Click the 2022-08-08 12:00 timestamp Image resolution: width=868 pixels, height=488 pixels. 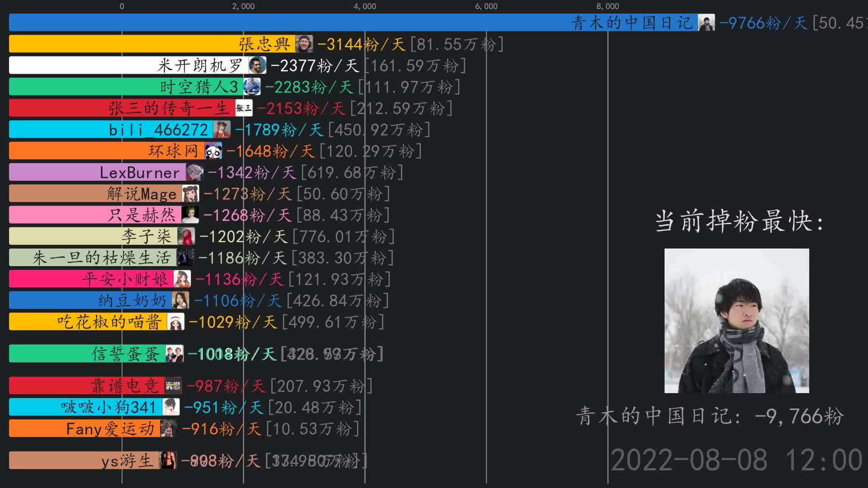pos(736,460)
